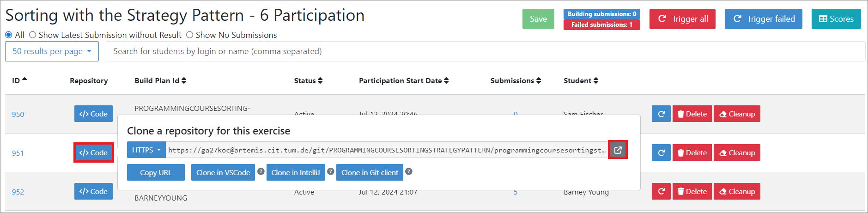Sort by Participation Start Date column
This screenshot has width=868, height=213.
403,81
